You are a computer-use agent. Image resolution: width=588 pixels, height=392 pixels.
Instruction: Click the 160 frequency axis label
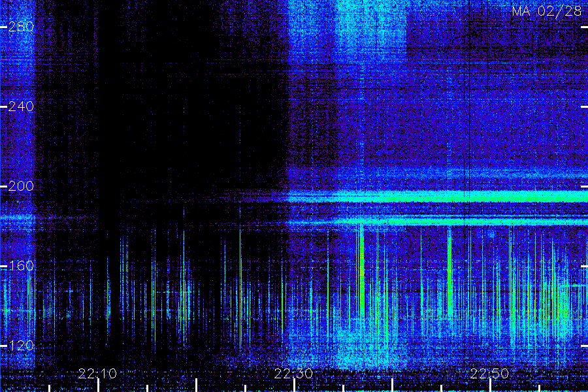pos(21,266)
